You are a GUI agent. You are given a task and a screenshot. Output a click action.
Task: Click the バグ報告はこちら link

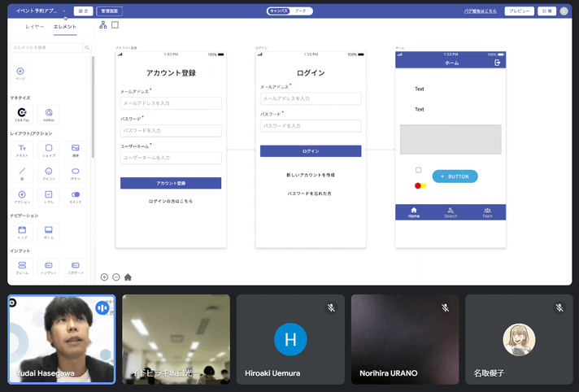[480, 11]
